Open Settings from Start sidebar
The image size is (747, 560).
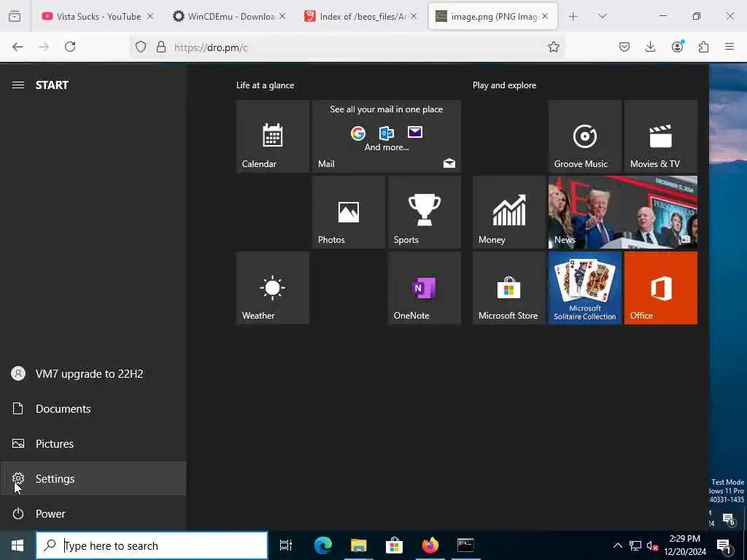pos(93,478)
